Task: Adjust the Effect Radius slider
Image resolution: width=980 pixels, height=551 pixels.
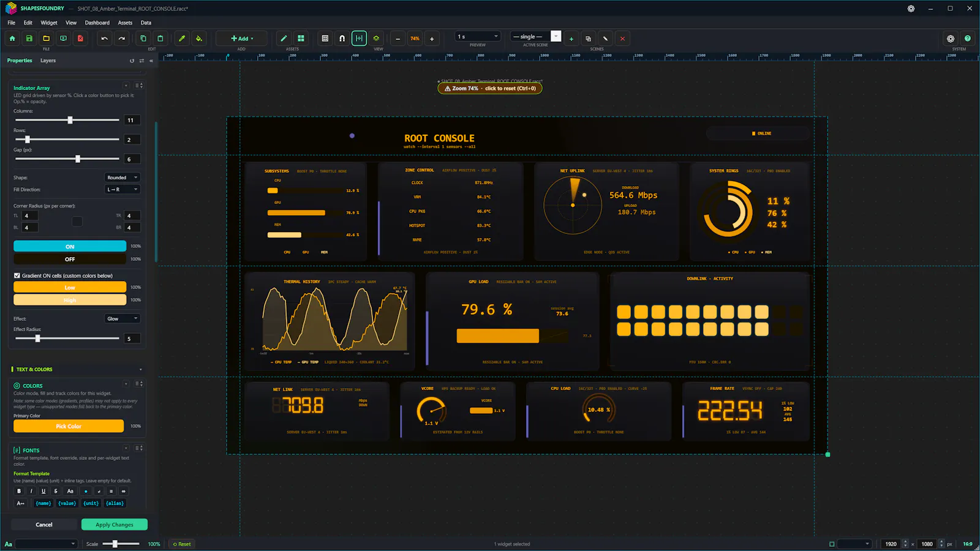Action: click(67, 339)
